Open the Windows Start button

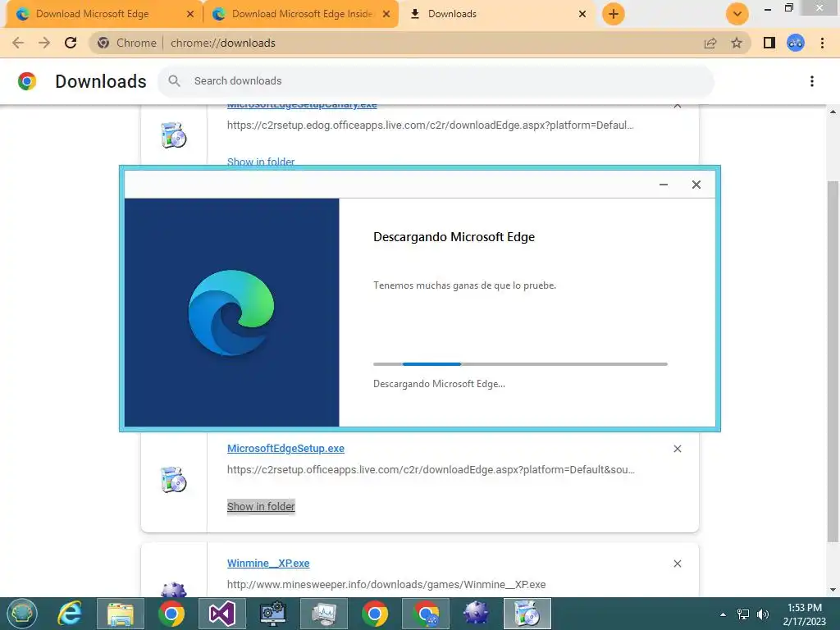22,614
